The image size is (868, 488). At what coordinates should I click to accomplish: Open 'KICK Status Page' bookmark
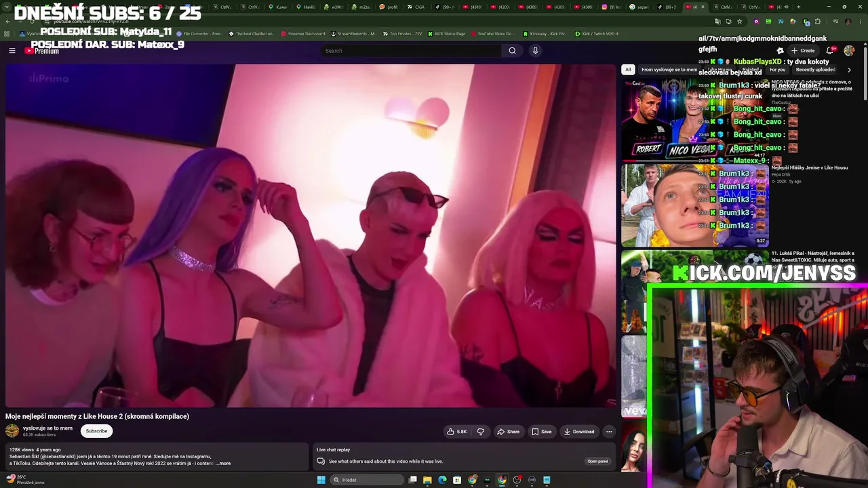pos(446,34)
